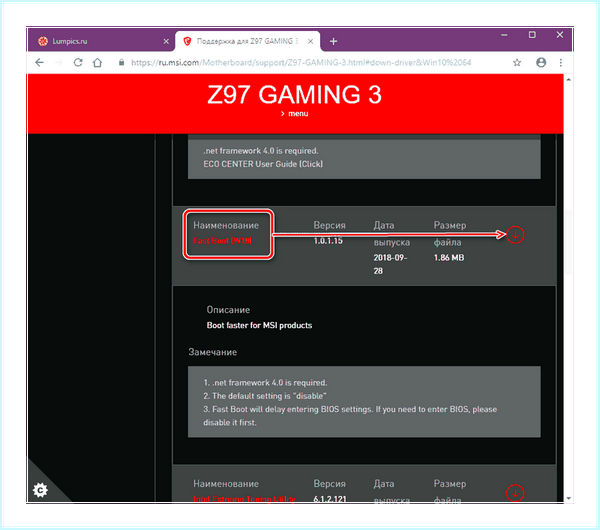Open the browser profile account icon

click(541, 62)
